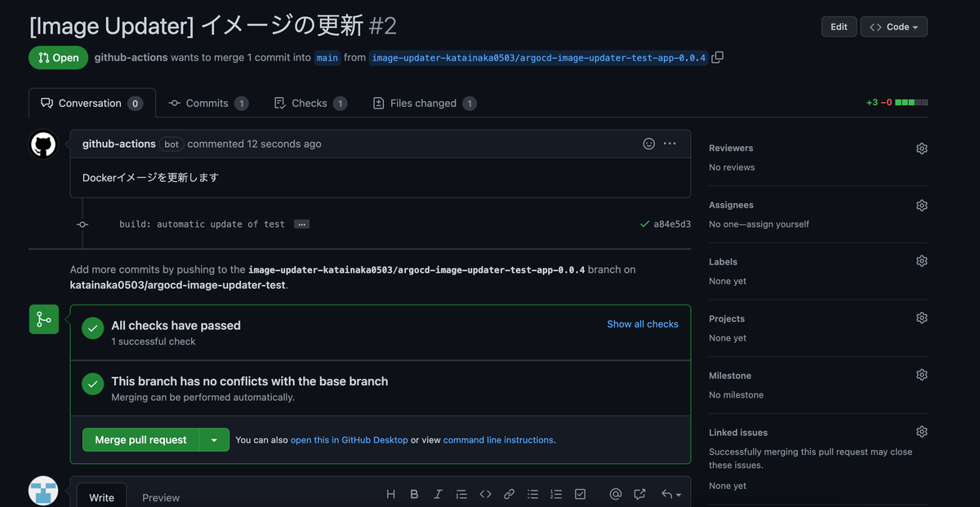Image resolution: width=980 pixels, height=507 pixels.
Task: Copy the head branch name with the copy icon
Action: (717, 57)
